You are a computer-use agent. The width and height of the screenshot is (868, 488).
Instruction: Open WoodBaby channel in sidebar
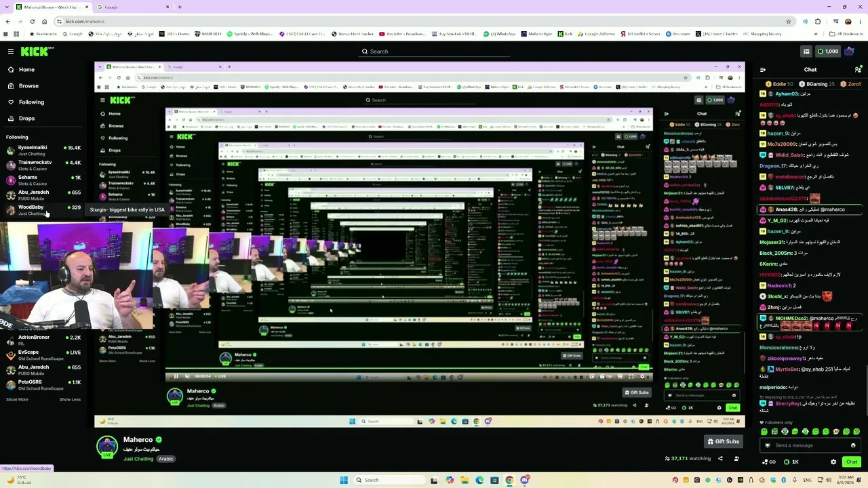click(x=43, y=210)
